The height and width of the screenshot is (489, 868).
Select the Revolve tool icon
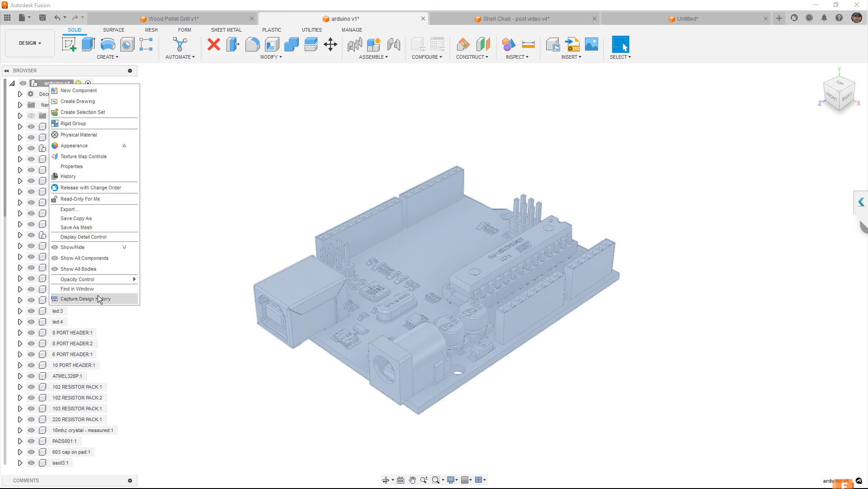(x=108, y=44)
